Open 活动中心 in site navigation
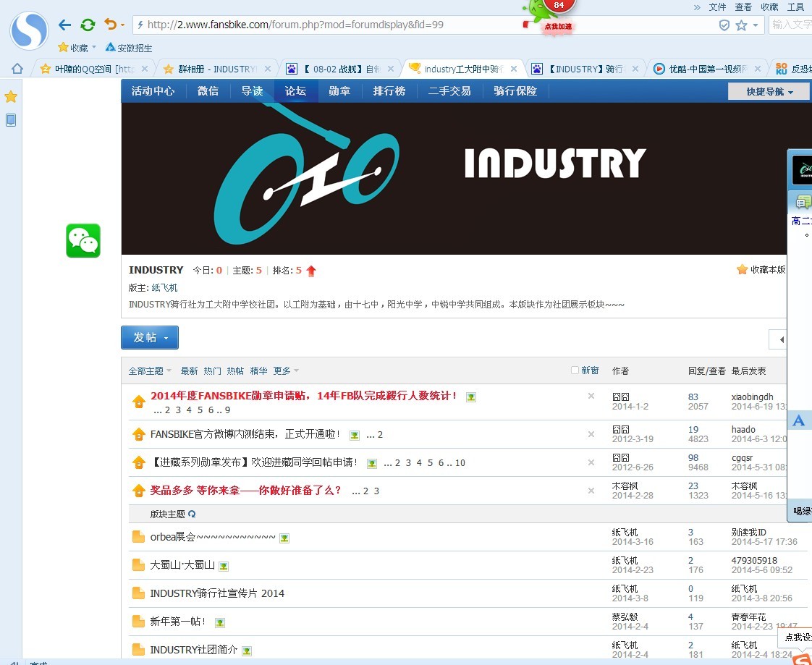This screenshot has width=812, height=665. [x=153, y=91]
